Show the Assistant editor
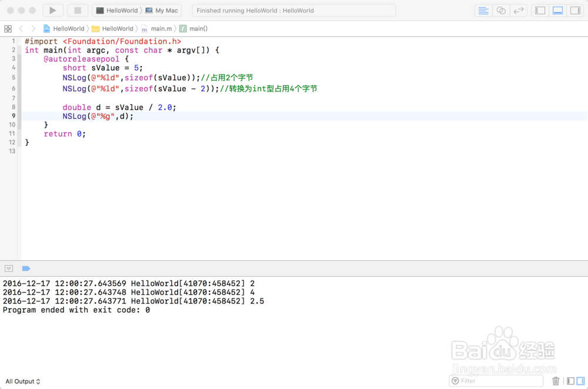Image resolution: width=588 pixels, height=389 pixels. pyautogui.click(x=501, y=11)
